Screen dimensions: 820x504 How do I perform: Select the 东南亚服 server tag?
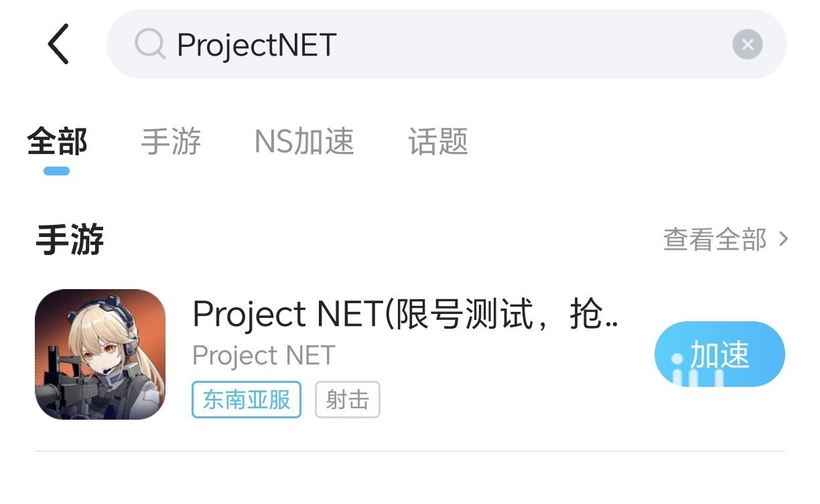(x=247, y=400)
